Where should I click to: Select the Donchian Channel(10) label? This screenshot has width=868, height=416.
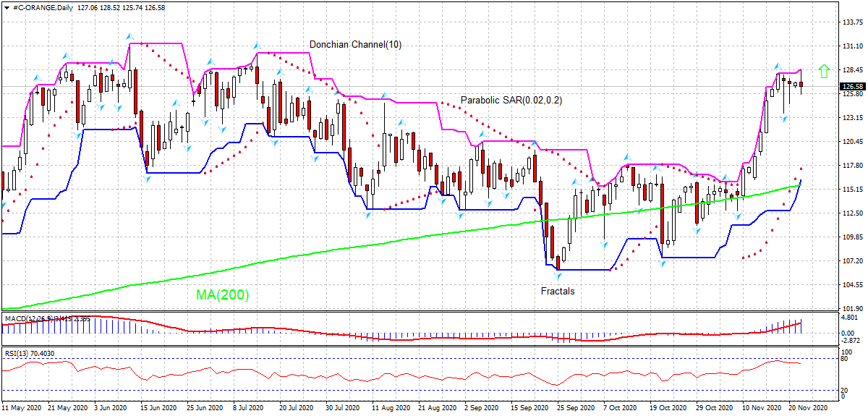[x=355, y=44]
